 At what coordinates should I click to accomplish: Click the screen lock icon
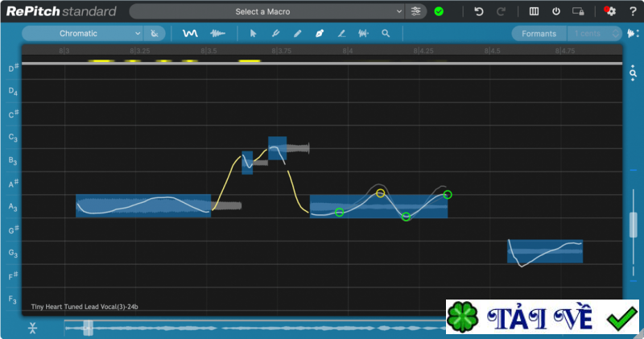pos(578,11)
